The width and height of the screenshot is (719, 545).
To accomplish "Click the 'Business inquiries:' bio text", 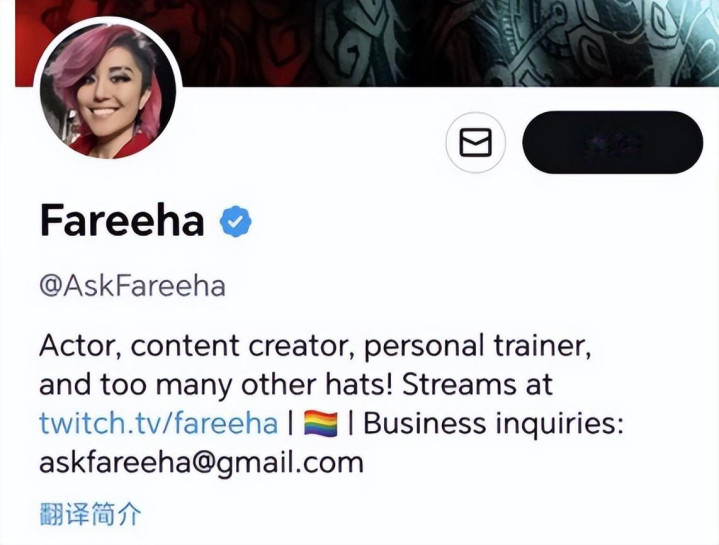I will point(493,424).
